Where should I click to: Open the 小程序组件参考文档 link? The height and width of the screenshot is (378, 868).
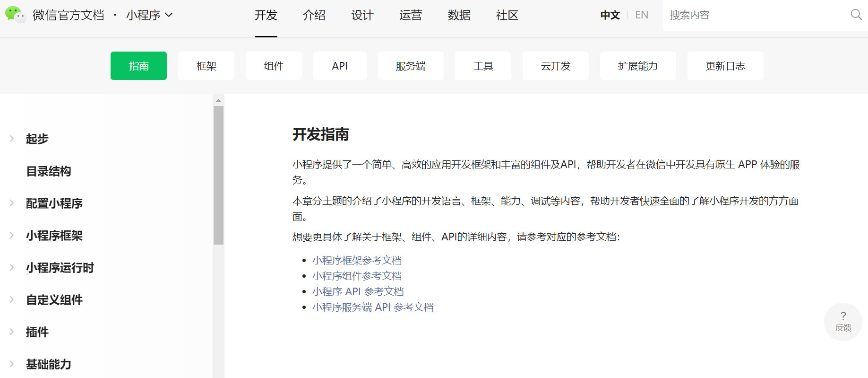coord(357,276)
